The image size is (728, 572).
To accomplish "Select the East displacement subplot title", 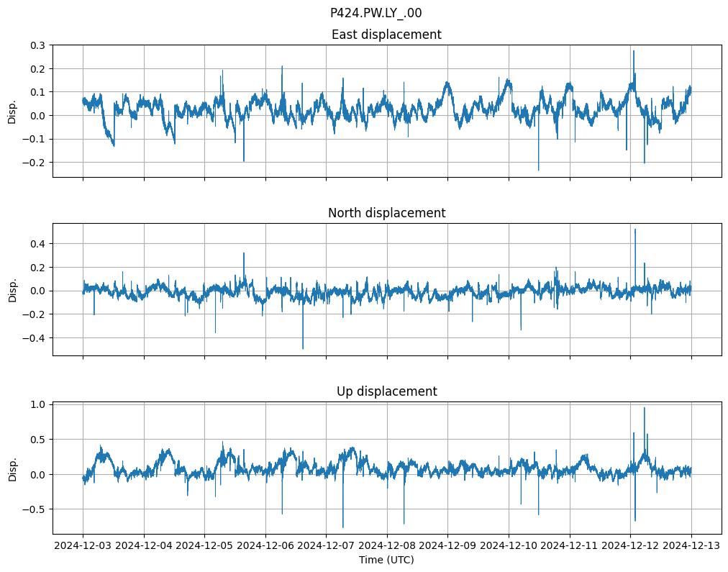I will click(x=386, y=35).
